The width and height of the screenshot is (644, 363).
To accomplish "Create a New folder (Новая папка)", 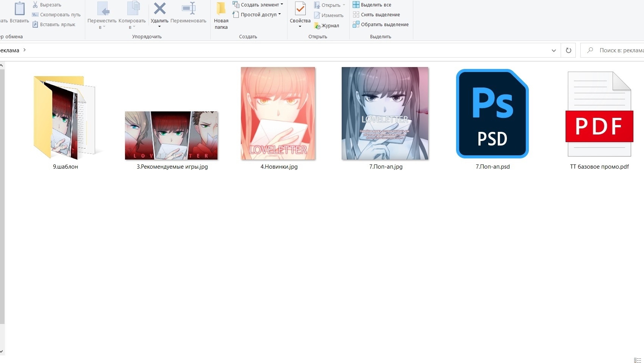I will point(221,15).
